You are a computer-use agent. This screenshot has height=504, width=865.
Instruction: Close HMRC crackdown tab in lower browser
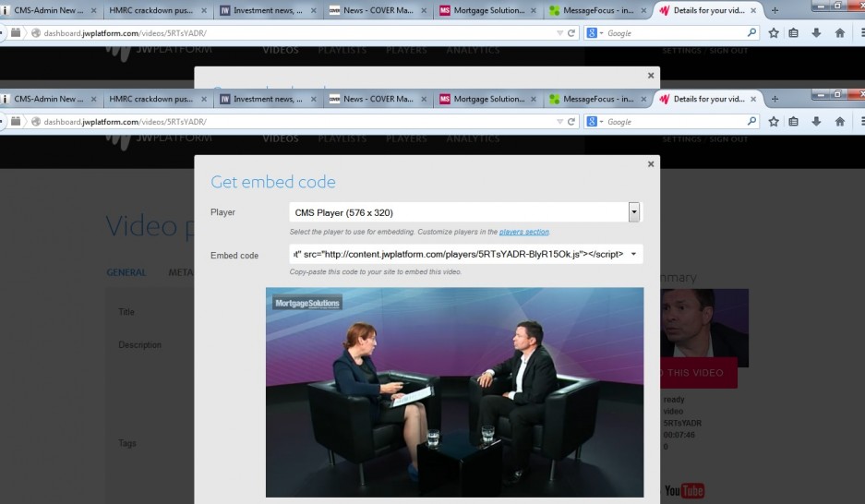click(204, 100)
